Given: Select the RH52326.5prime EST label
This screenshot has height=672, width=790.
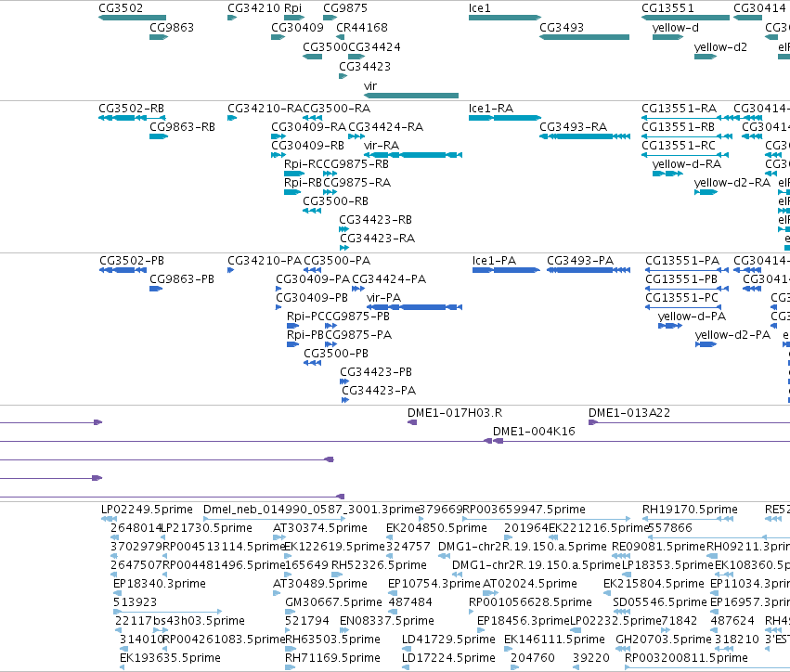Looking at the screenshot, I should pos(379,565).
